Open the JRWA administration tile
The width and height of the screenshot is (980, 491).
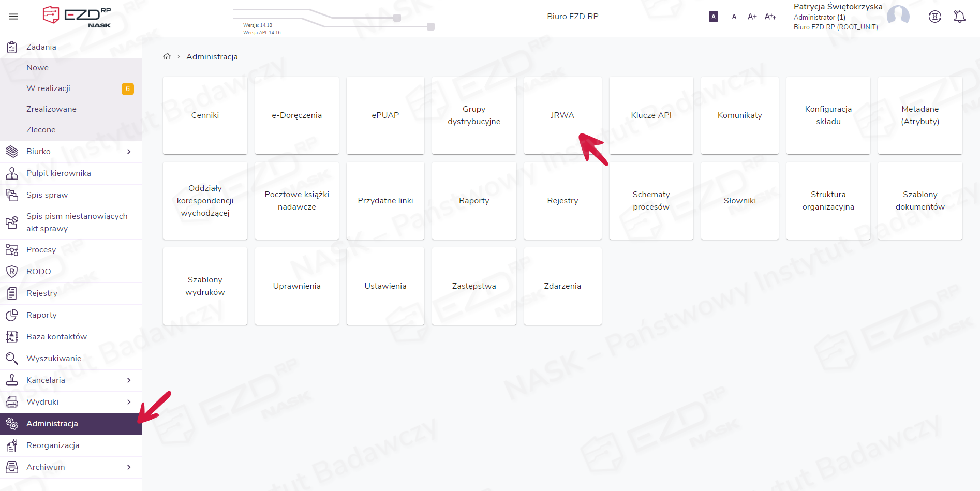click(x=562, y=115)
